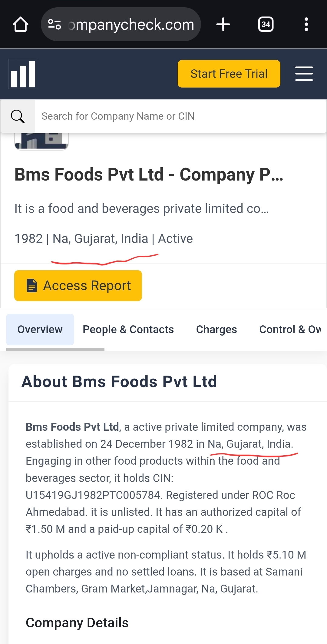Click the document icon on Access Report
The image size is (327, 644).
pos(32,286)
